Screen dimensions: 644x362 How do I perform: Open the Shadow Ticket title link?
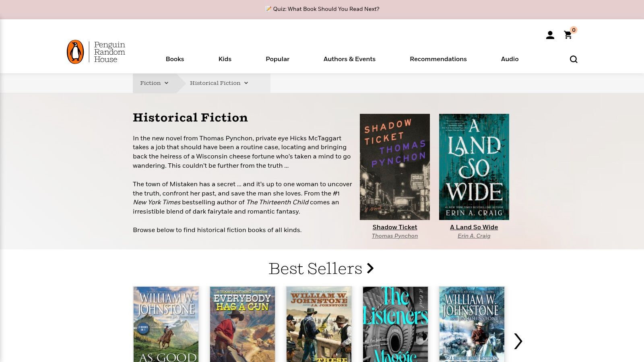point(394,227)
